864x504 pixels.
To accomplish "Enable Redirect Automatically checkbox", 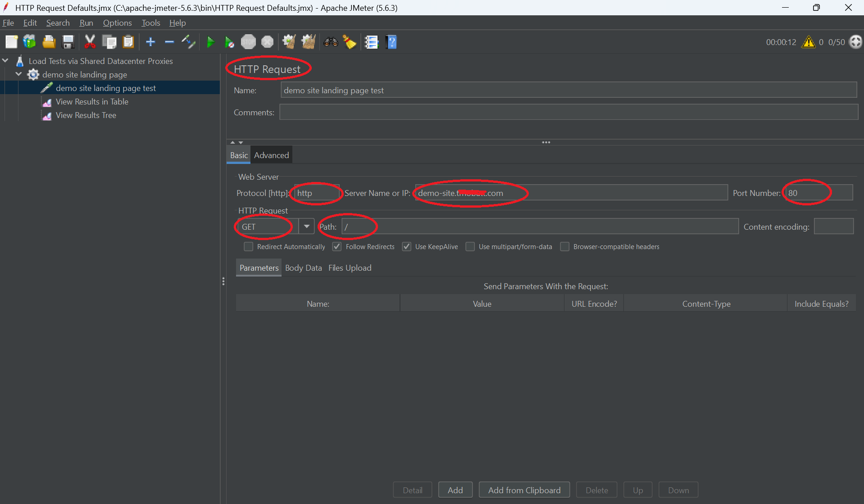I will pyautogui.click(x=248, y=246).
